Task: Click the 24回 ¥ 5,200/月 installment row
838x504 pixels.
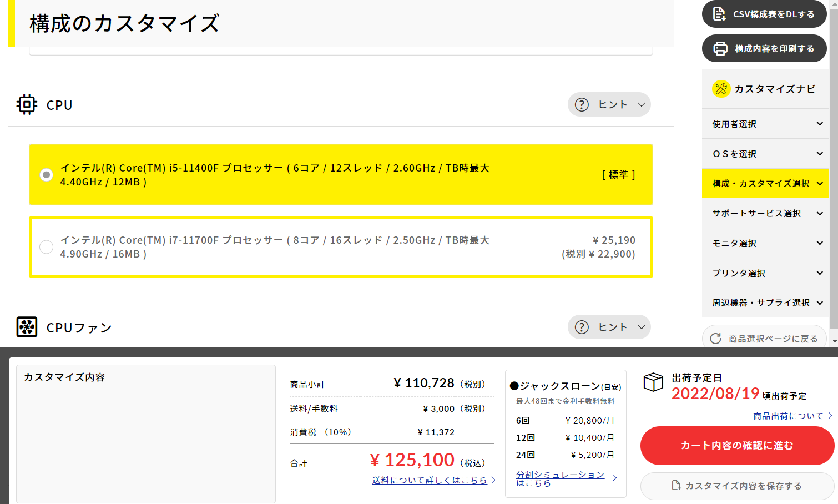Action: pos(565,455)
